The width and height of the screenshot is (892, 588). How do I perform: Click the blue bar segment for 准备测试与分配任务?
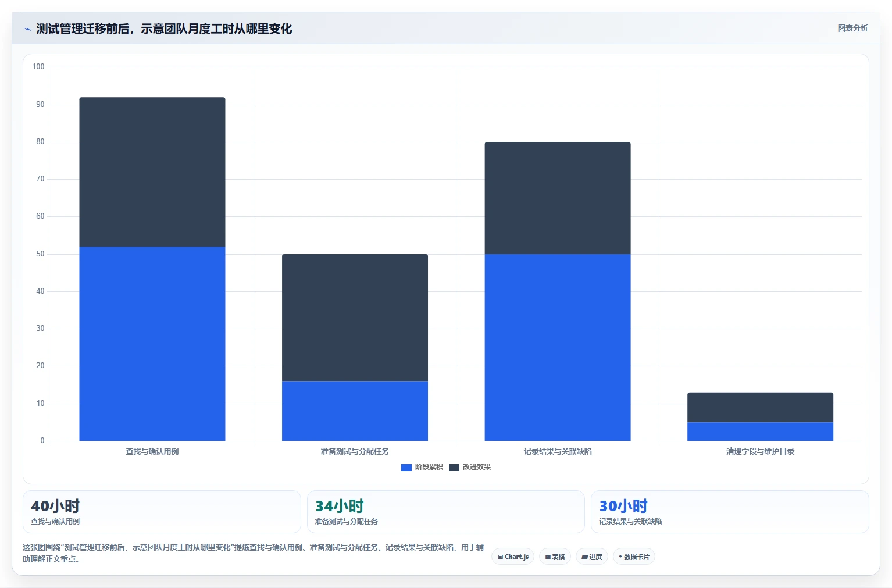[x=355, y=411]
